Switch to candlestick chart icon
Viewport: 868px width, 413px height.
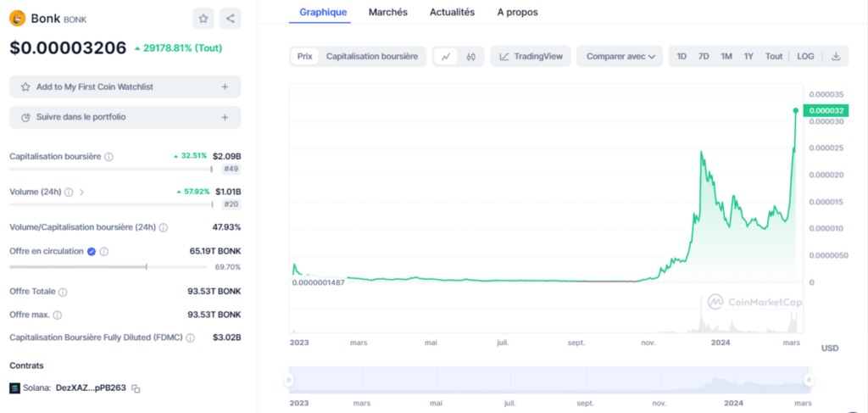pyautogui.click(x=471, y=57)
